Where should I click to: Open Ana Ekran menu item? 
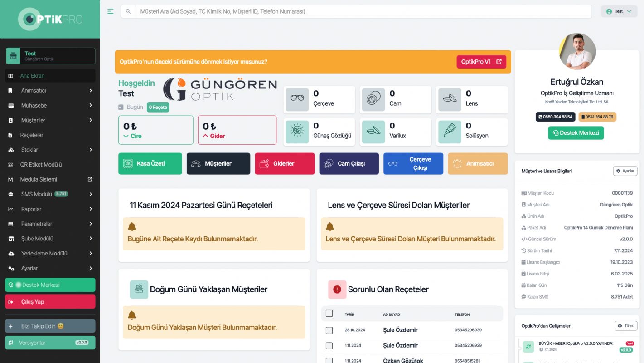coord(50,76)
